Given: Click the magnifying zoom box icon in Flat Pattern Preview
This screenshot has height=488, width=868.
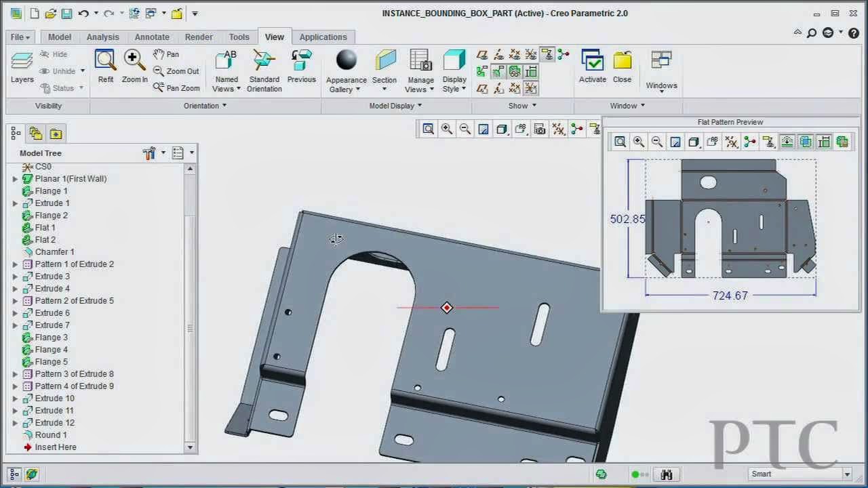Looking at the screenshot, I should pos(620,142).
